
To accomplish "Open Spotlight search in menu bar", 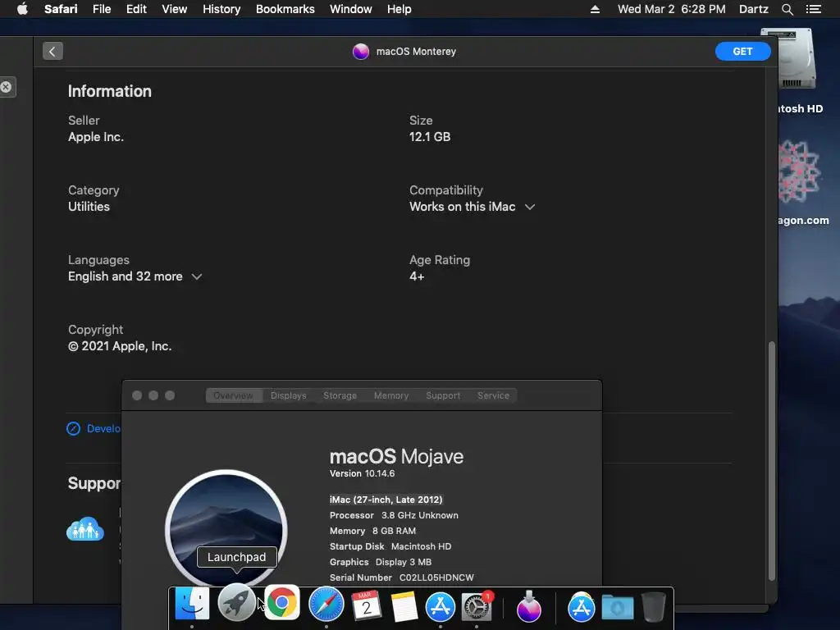I will tap(787, 9).
